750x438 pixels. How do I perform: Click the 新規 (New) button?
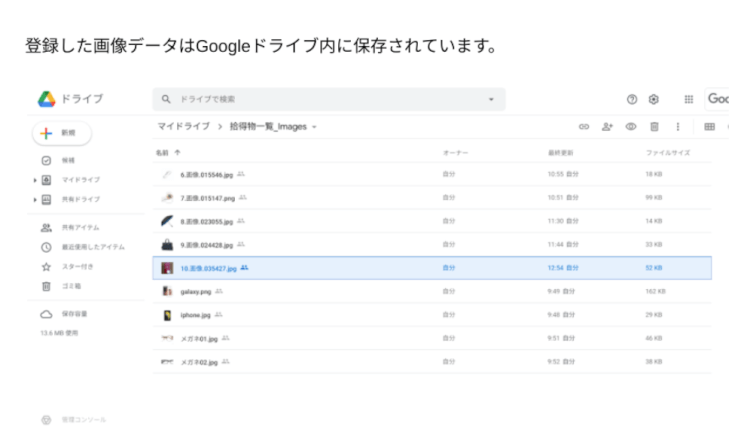point(62,133)
